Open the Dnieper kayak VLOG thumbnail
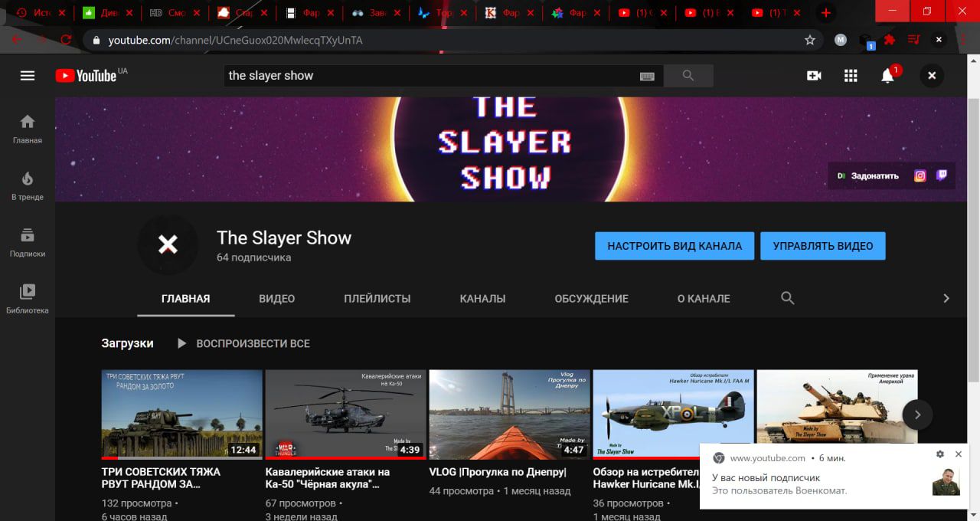 tap(509, 415)
